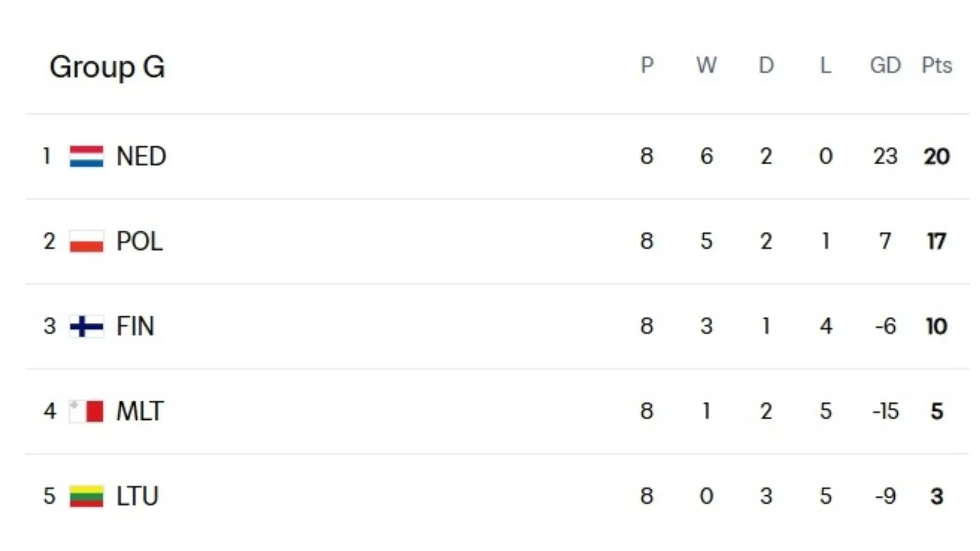Click the Netherlands flag icon
This screenshot has height=551, width=980.
86,156
